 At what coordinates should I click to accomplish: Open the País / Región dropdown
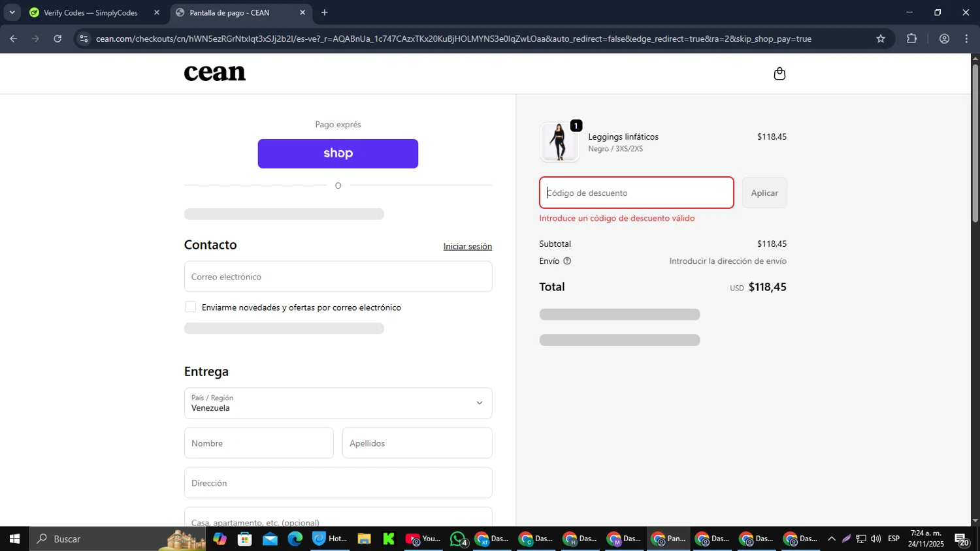338,403
